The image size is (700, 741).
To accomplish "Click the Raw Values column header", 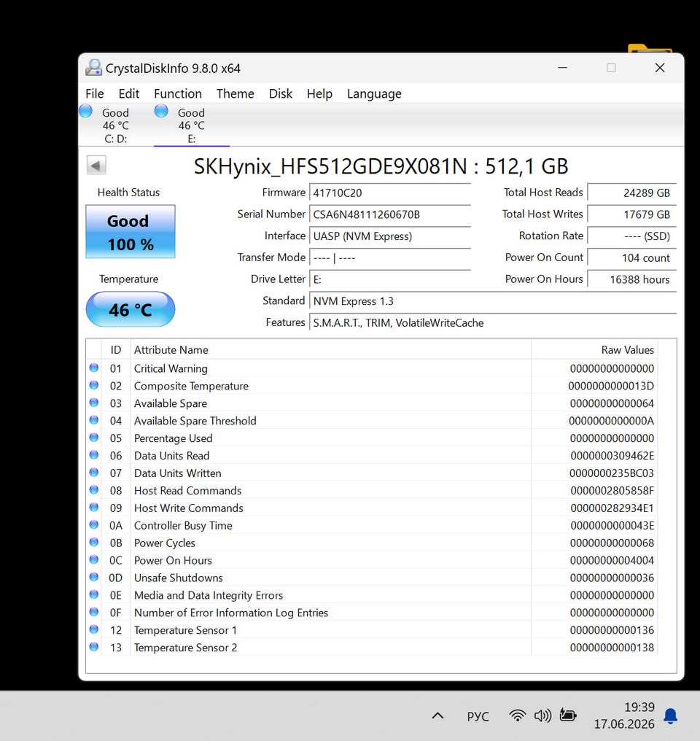I will coord(594,349).
